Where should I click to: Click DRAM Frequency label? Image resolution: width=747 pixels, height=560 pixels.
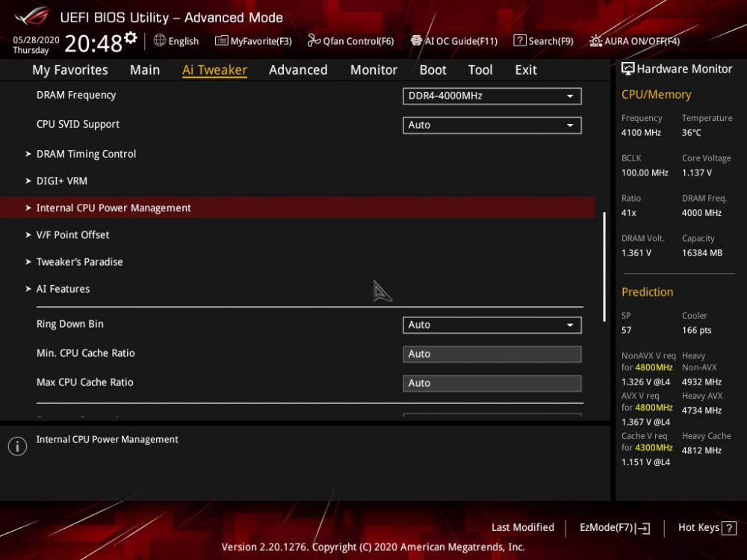tap(76, 95)
